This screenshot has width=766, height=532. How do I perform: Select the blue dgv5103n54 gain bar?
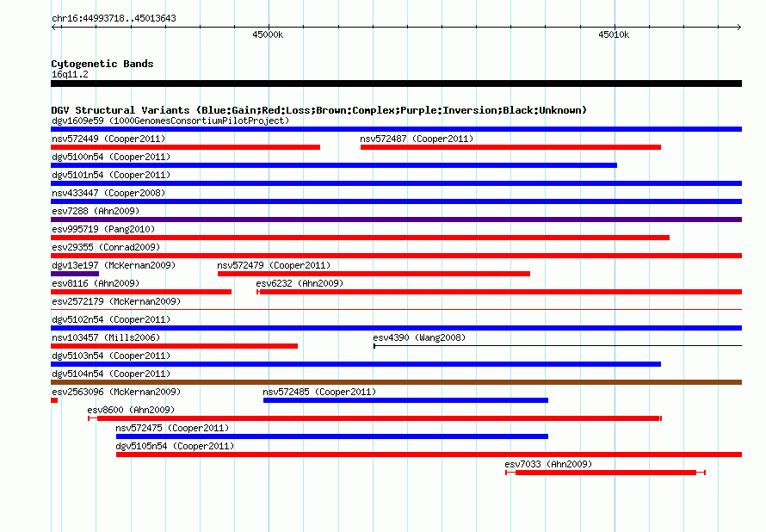(x=355, y=364)
